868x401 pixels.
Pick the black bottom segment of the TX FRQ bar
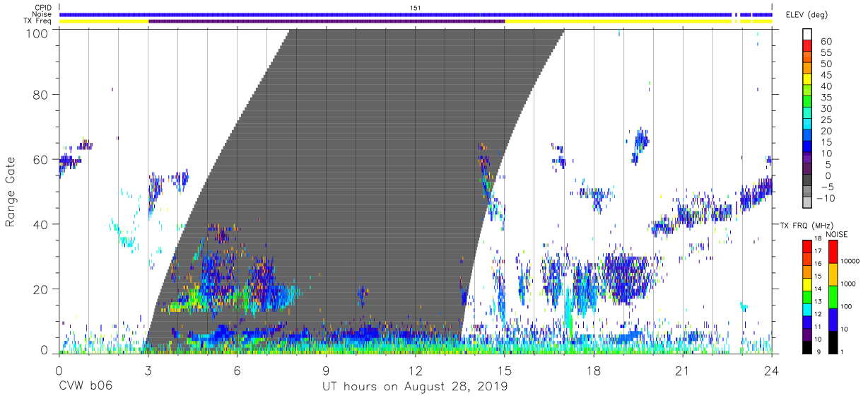click(x=807, y=346)
